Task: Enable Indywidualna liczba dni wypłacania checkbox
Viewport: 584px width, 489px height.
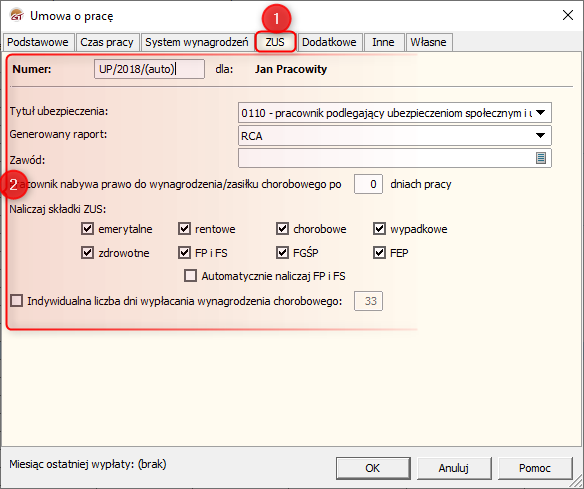Action: [x=16, y=301]
